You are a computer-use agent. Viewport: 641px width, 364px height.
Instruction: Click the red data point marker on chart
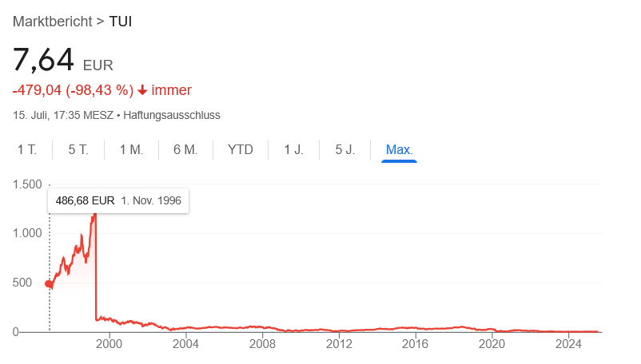pos(49,283)
